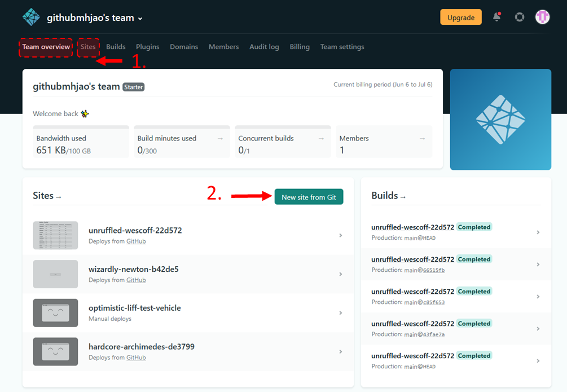Open unruffled-wescoff-22d572 site thumbnail
This screenshot has height=392, width=567.
[55, 235]
